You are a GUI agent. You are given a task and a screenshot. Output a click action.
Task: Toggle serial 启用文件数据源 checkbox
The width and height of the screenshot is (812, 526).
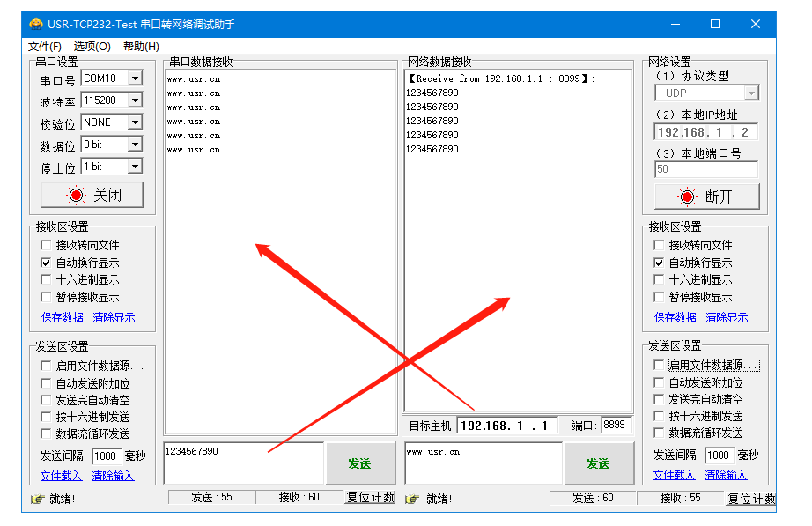(x=46, y=366)
